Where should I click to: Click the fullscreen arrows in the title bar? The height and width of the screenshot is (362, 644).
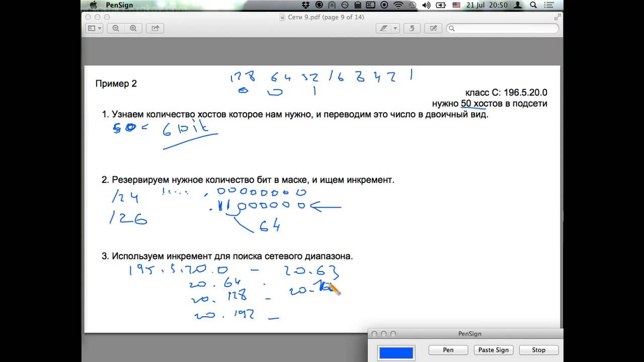[x=557, y=17]
